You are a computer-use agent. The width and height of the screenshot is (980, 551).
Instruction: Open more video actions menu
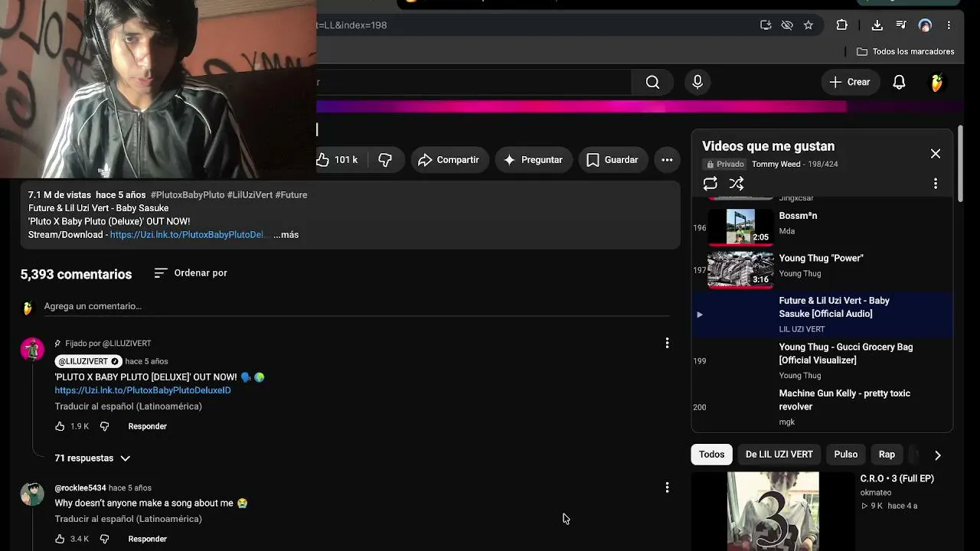(x=667, y=160)
